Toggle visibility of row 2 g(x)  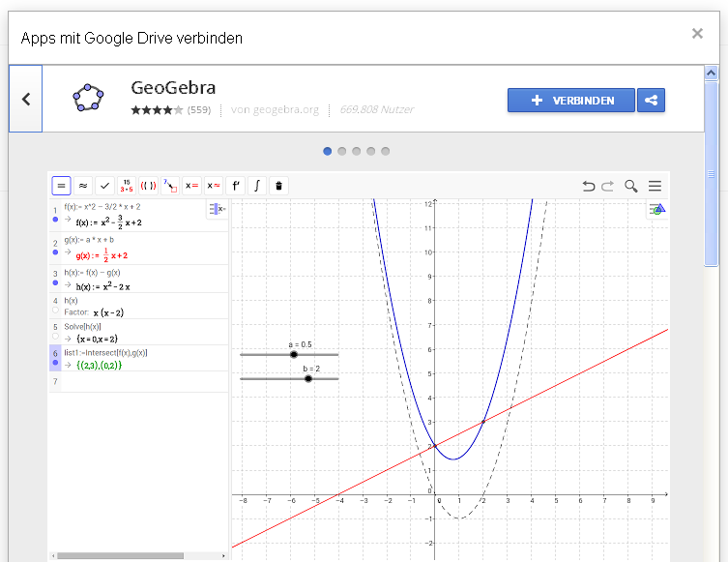tap(55, 252)
